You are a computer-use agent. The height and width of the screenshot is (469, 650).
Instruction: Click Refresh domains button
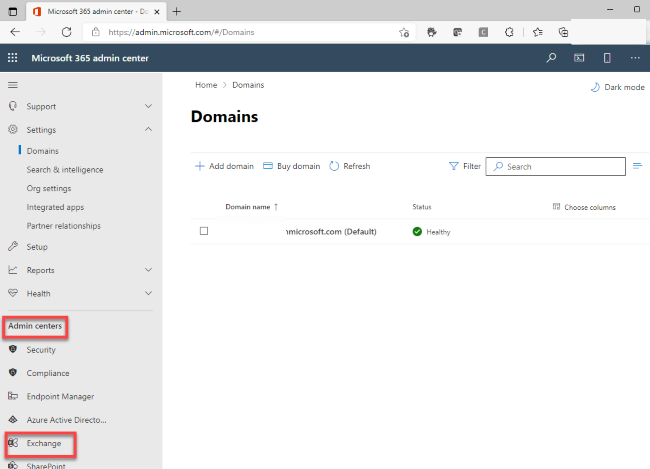click(x=350, y=166)
